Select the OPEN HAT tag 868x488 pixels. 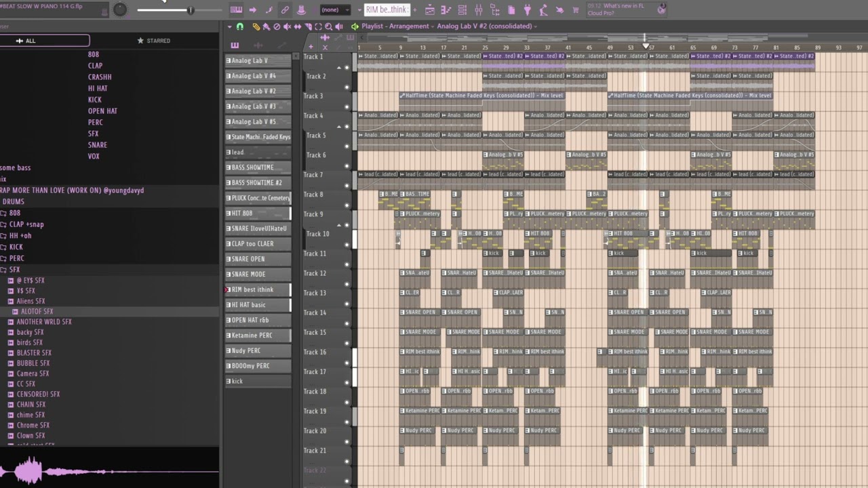tap(102, 111)
